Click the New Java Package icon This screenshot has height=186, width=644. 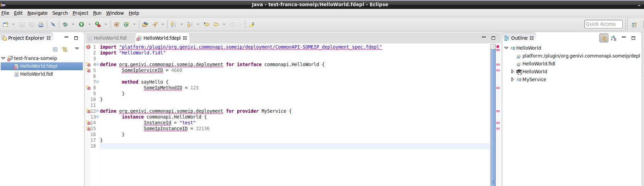click(x=117, y=24)
